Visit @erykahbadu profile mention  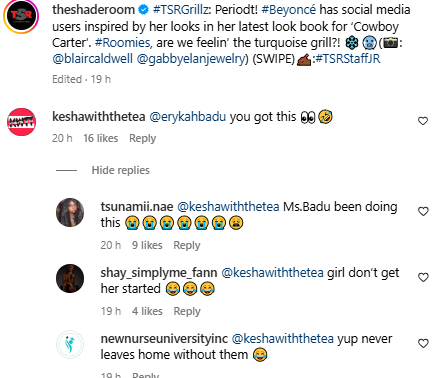pos(187,117)
